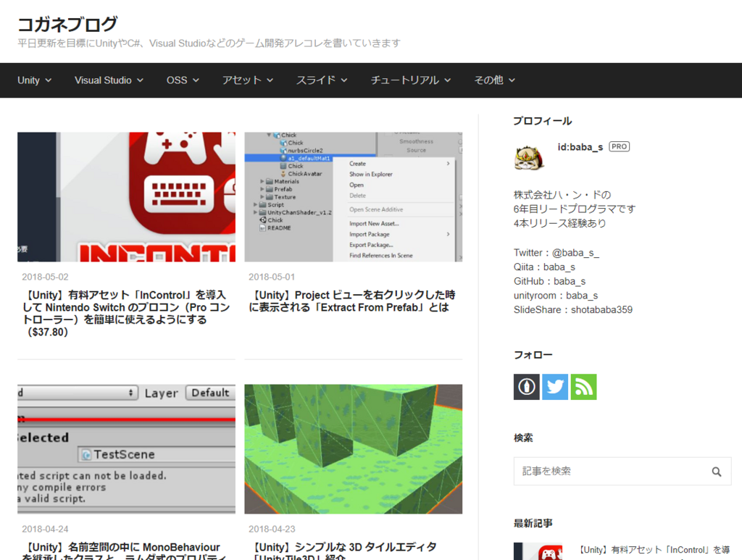Click the Twitter follow icon
742x560 pixels.
[555, 387]
